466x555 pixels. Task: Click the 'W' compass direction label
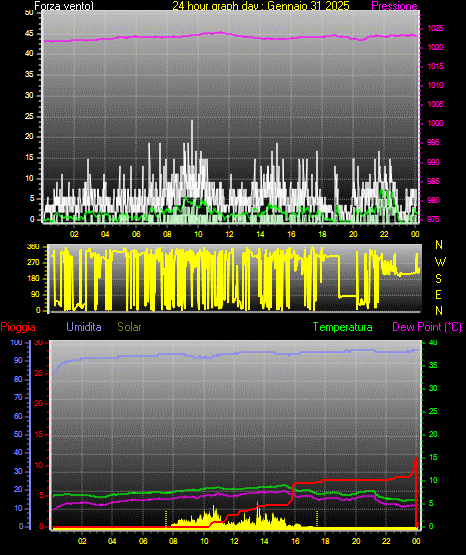point(440,262)
